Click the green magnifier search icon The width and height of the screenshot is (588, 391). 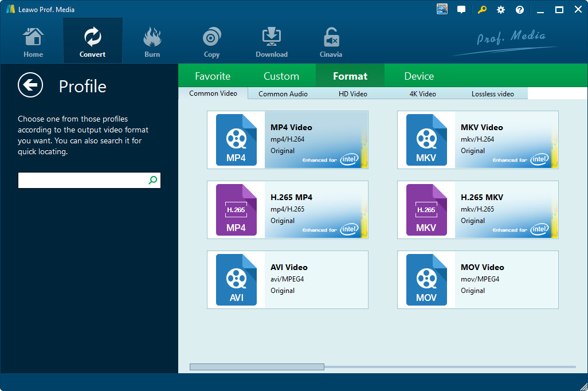tap(153, 181)
